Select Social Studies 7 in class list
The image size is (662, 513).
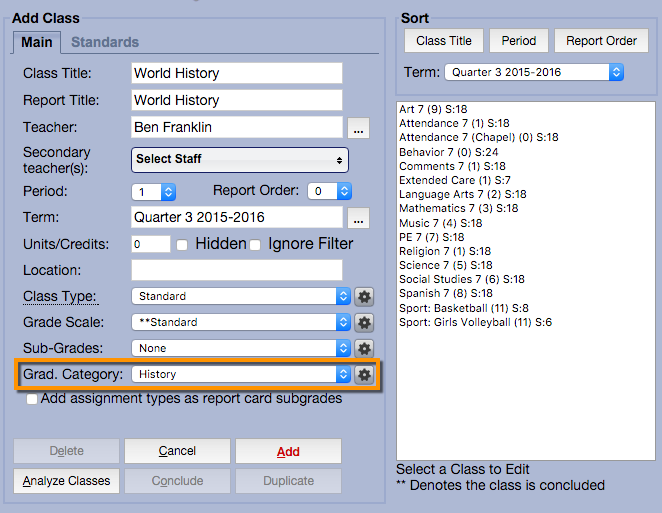(461, 280)
